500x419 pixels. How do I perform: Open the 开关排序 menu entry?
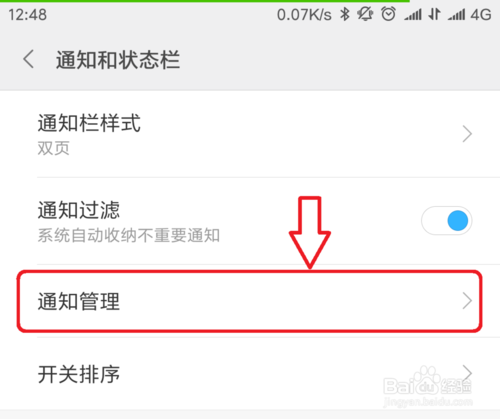point(250,374)
